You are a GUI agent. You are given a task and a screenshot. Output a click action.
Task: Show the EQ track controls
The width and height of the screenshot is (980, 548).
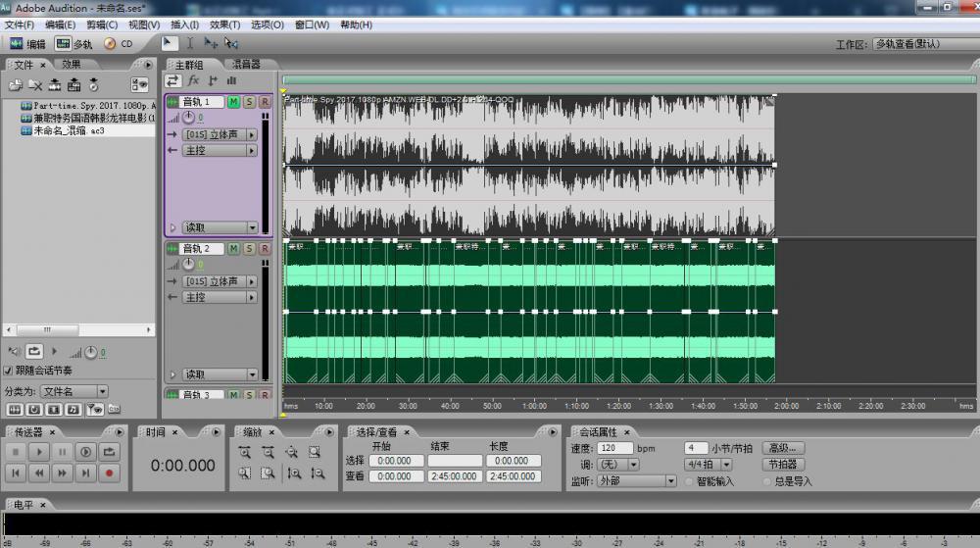click(x=232, y=80)
